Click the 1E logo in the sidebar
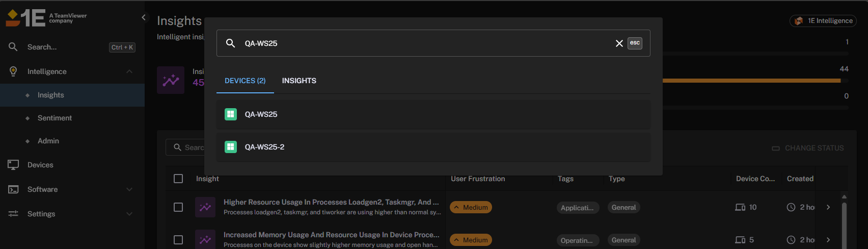Image resolution: width=868 pixels, height=249 pixels. 25,18
